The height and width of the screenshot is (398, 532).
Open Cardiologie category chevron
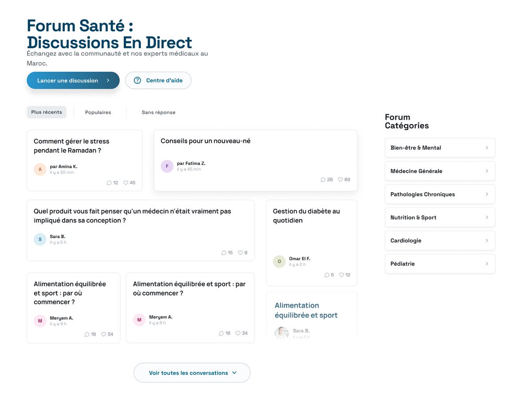click(487, 240)
